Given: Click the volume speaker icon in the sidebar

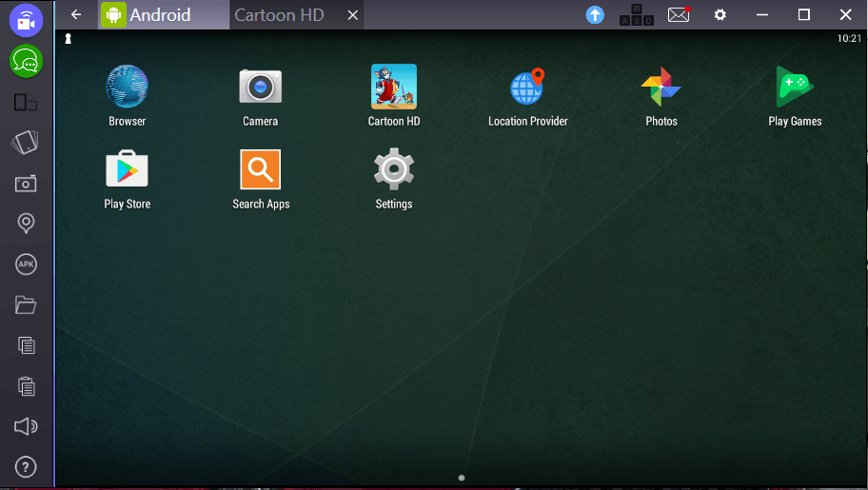Looking at the screenshot, I should [x=26, y=427].
